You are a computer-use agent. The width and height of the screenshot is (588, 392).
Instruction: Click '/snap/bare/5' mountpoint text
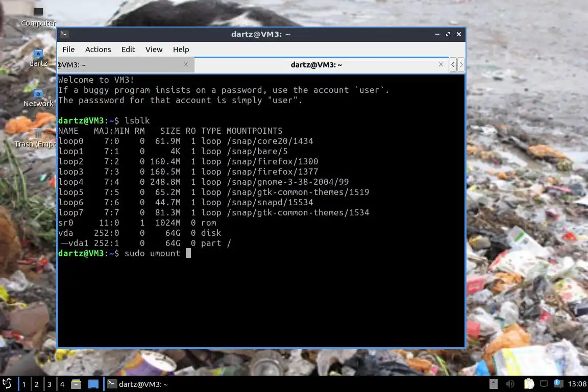(x=257, y=151)
